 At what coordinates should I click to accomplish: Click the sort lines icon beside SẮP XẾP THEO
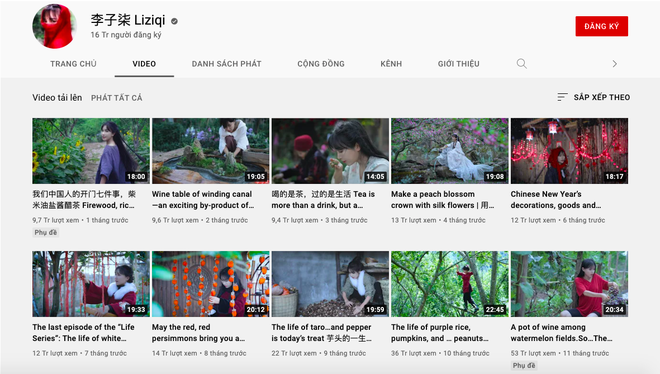coord(562,97)
